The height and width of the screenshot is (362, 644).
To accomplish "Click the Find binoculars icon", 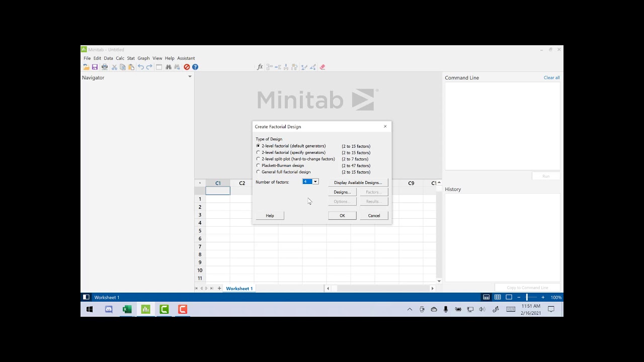I will 169,67.
